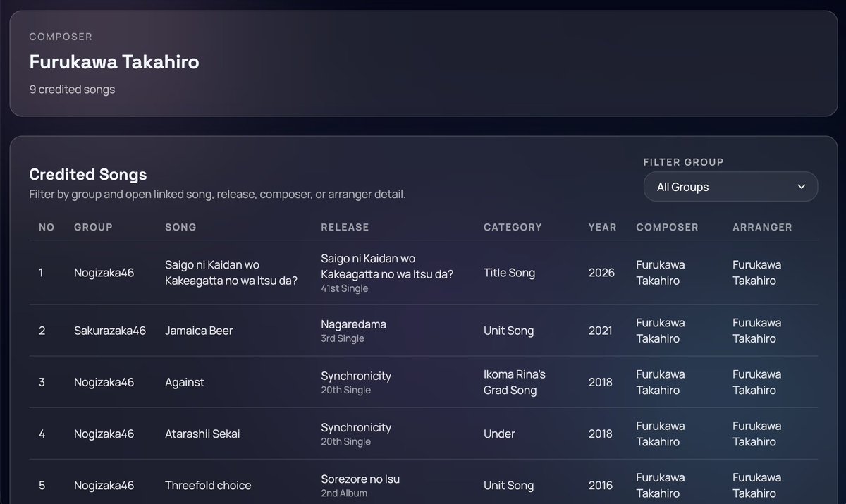Open composer Furukawa Takahiro in row 1
This screenshot has height=504, width=846.
coord(661,273)
